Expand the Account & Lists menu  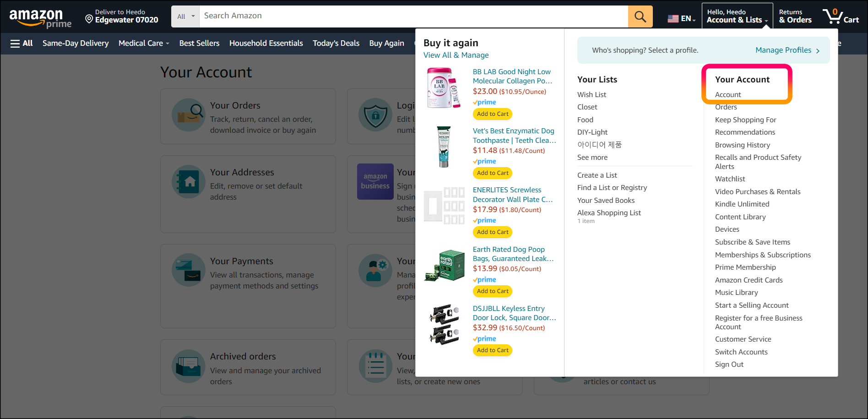point(737,16)
